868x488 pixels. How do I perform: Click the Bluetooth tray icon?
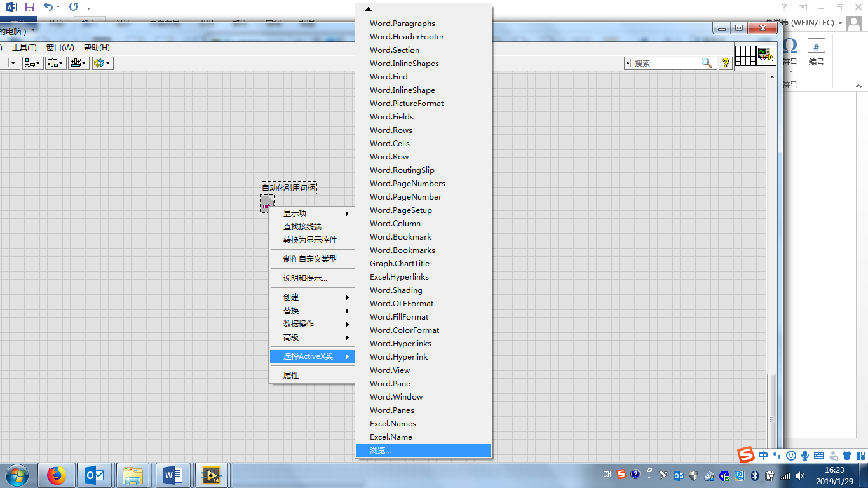[756, 475]
